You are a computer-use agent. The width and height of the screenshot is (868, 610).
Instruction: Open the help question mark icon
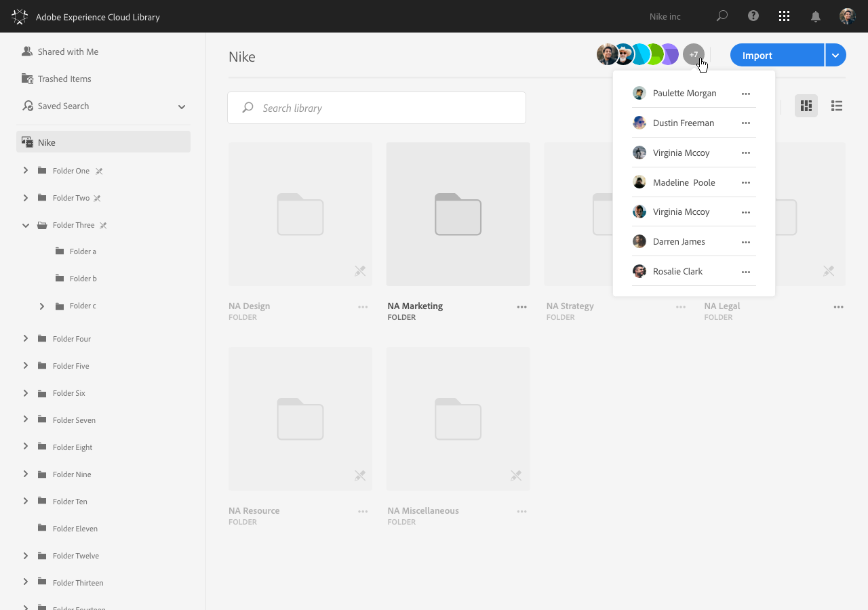(753, 16)
